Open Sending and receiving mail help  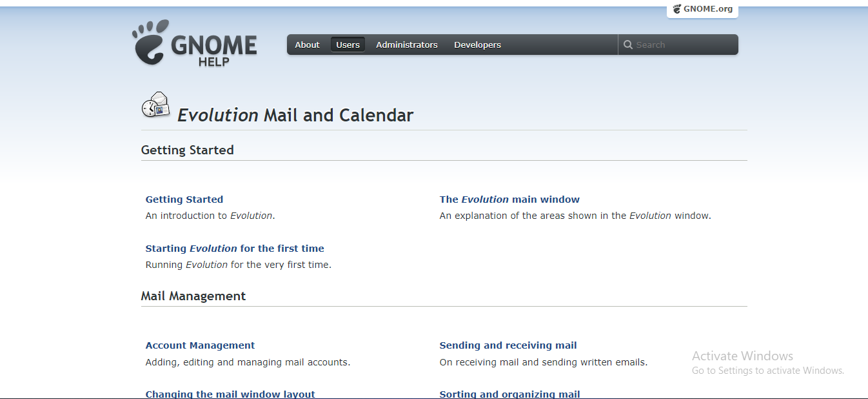(508, 345)
